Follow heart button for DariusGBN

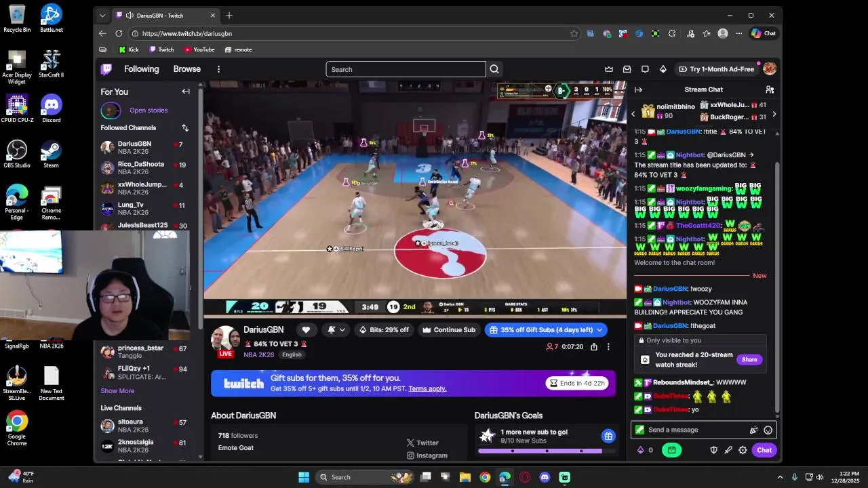pyautogui.click(x=306, y=330)
